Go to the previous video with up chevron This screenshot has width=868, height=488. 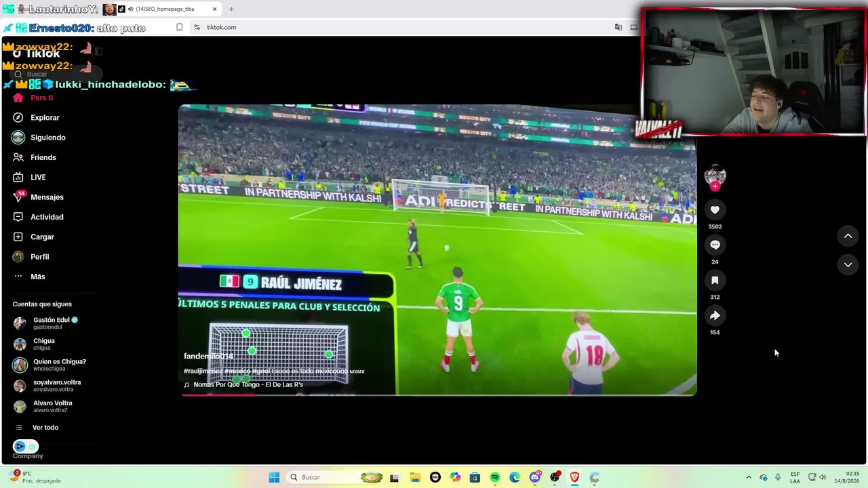[848, 236]
